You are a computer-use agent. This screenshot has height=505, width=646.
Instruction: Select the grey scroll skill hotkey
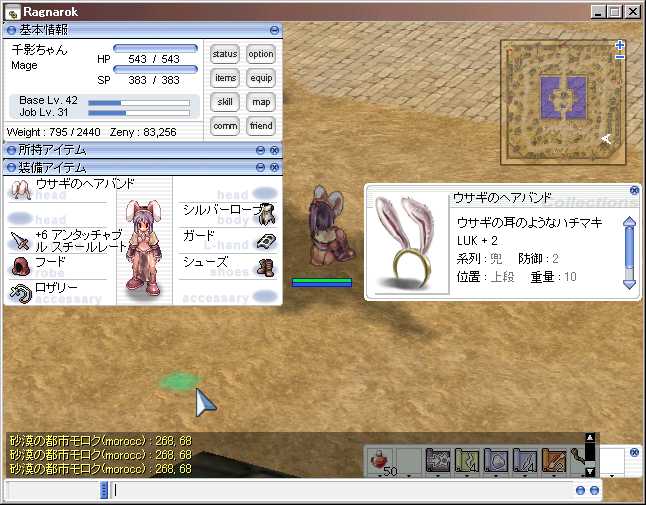[438, 461]
